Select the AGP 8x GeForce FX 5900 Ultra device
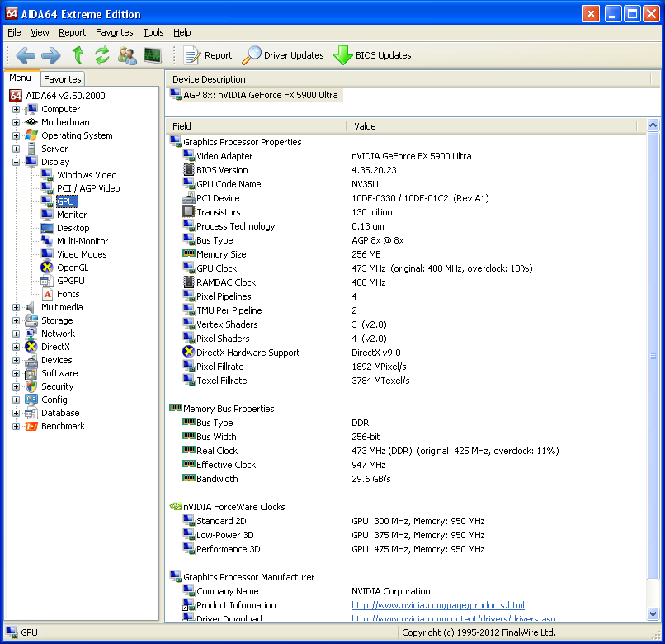Image resolution: width=665 pixels, height=644 pixels. (256, 95)
